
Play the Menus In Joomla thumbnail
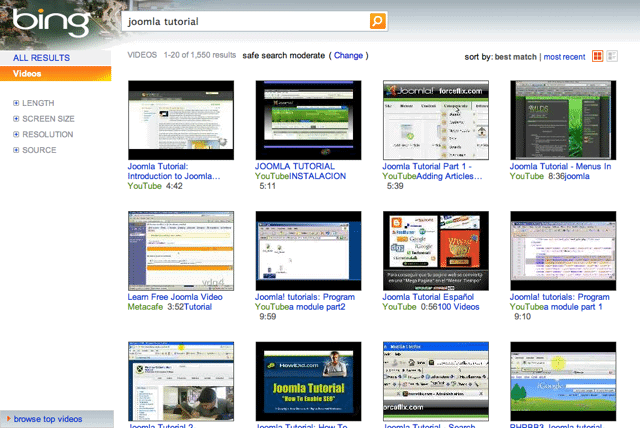tap(563, 120)
